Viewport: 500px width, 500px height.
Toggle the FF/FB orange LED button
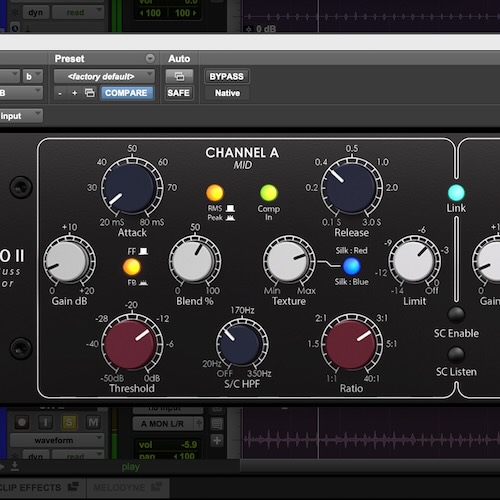pos(132,267)
